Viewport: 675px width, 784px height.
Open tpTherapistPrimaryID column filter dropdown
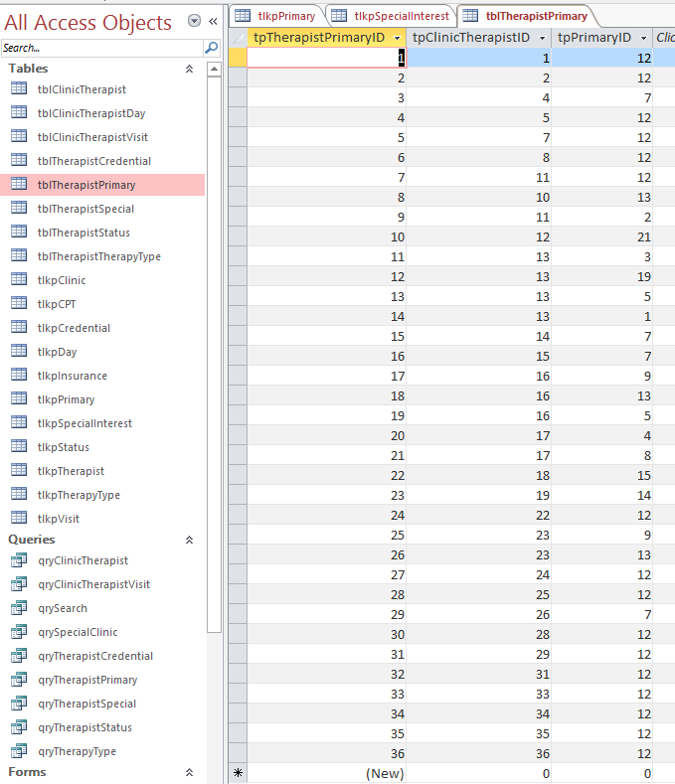click(x=398, y=38)
